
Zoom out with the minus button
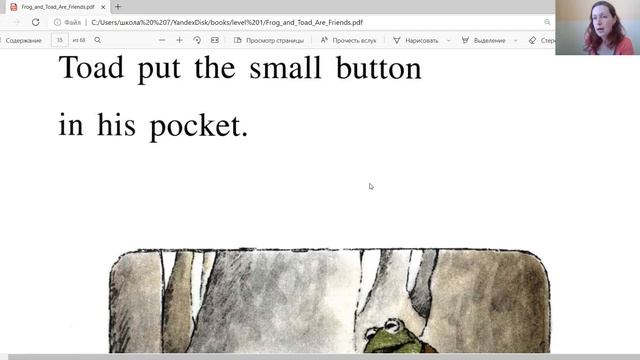pos(162,40)
